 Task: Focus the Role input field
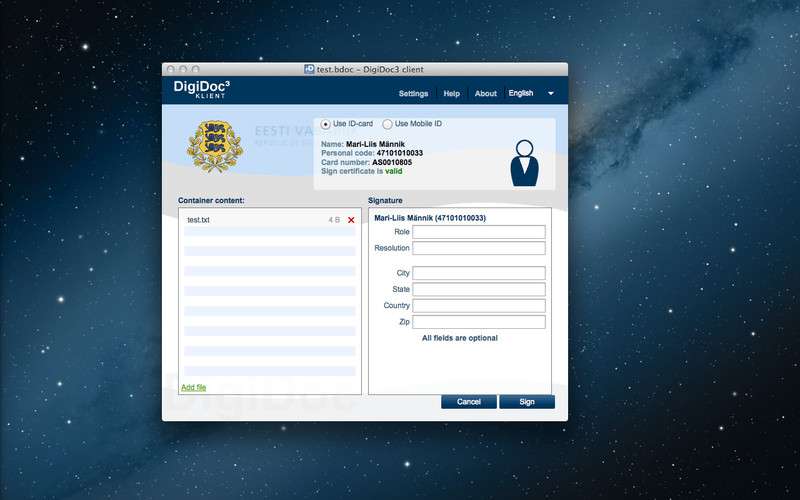click(x=479, y=232)
